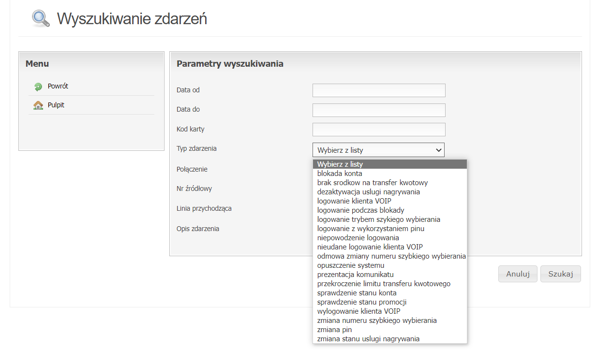Image resolution: width=612 pixels, height=364 pixels.
Task: Choose 'logowanie klienta VOIP' option
Action: (x=390, y=201)
